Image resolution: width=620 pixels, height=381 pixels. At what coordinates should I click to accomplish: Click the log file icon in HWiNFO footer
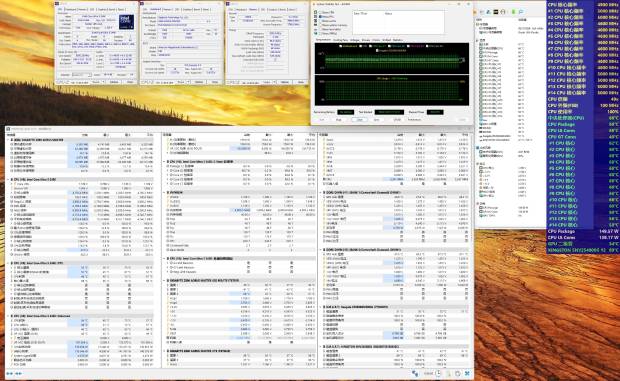click(x=449, y=373)
